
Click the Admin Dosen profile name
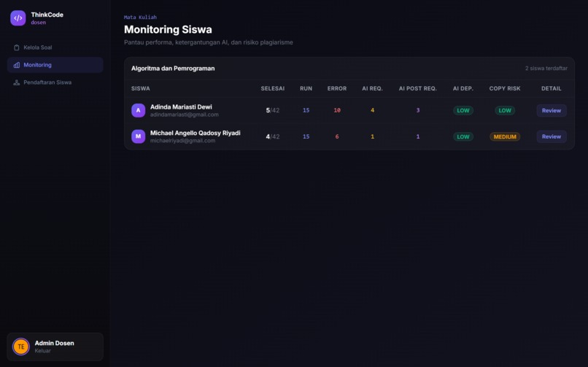(55, 343)
